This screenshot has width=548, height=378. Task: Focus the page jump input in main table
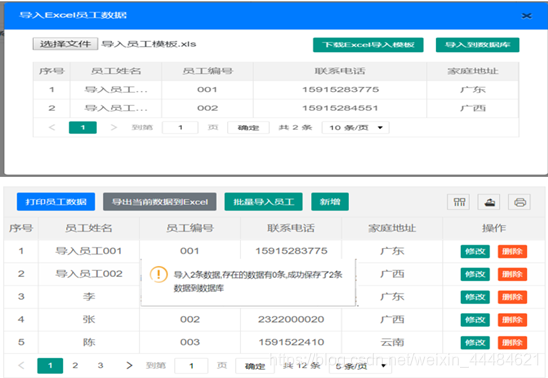[191, 366]
